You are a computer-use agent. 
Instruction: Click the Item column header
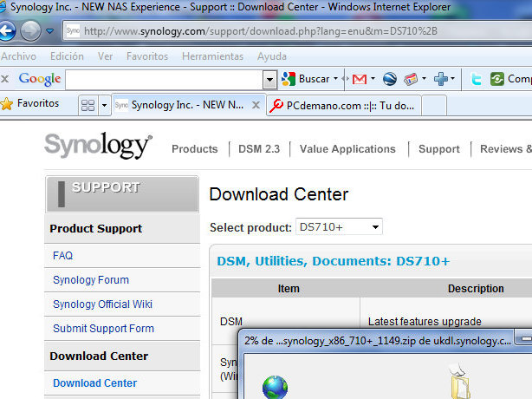(x=289, y=289)
